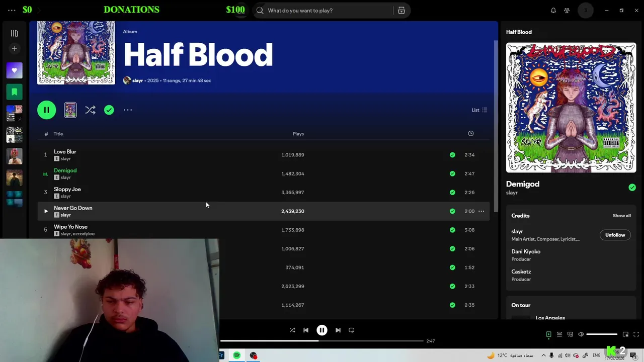Seek within the song progress bar

322,341
